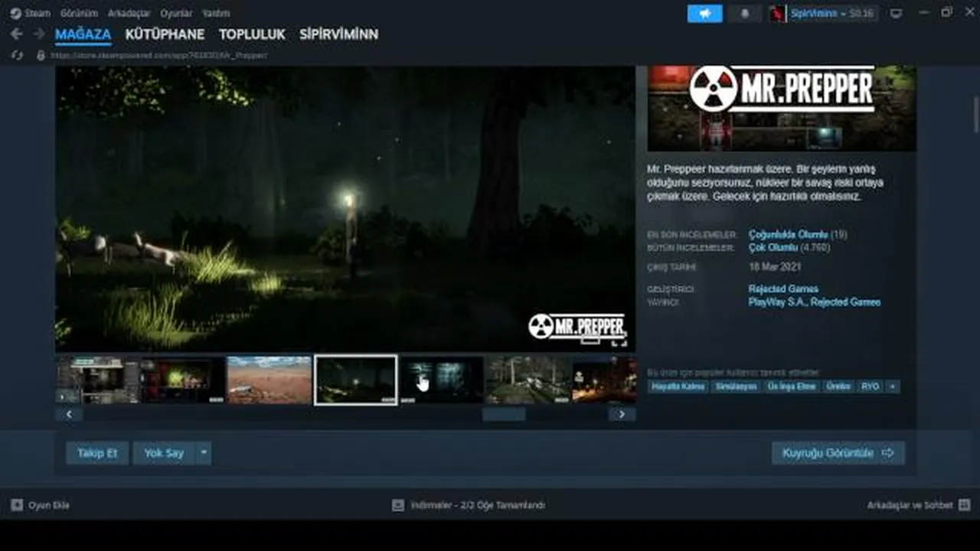Click the Takip Et button
Screen dimensions: 980x551
click(97, 453)
